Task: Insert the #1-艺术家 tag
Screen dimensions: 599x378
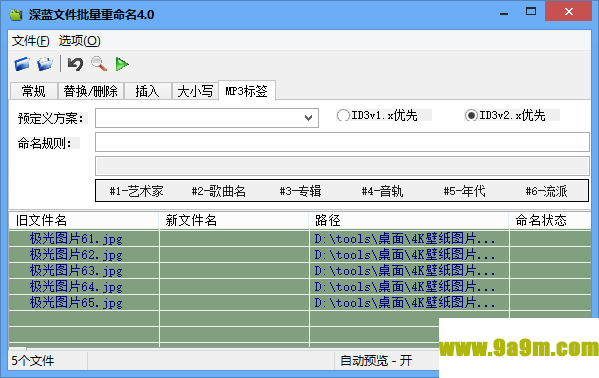Action: (136, 191)
